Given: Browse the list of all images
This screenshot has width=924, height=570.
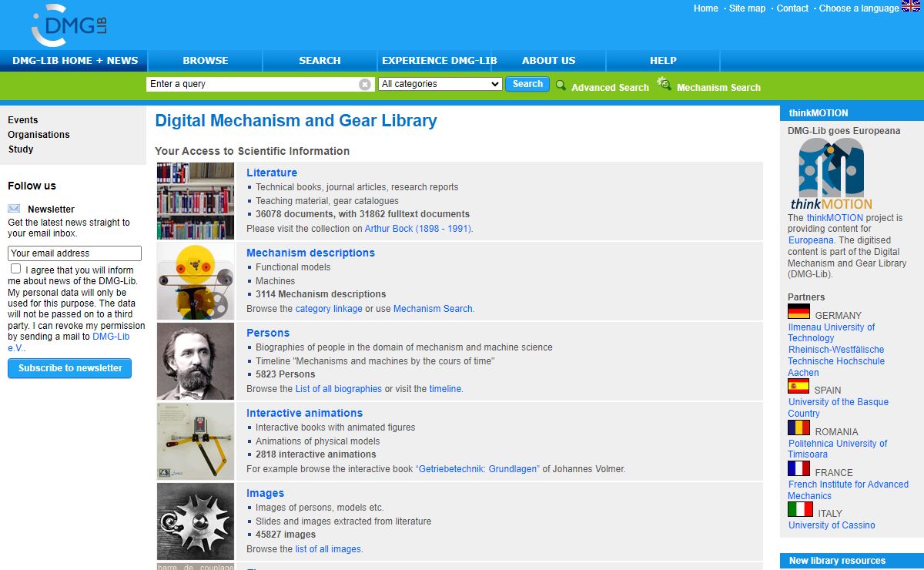Looking at the screenshot, I should click(328, 549).
